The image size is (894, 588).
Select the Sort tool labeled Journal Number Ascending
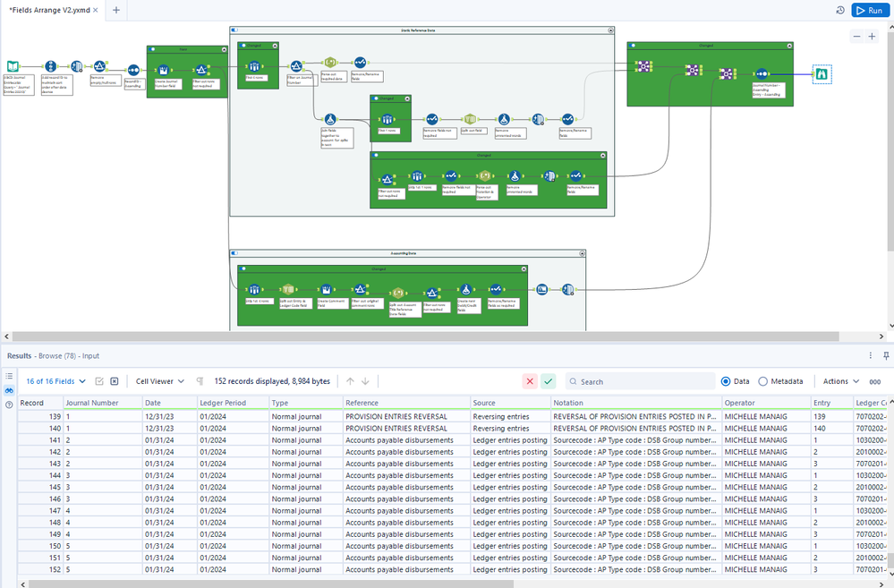pos(762,73)
